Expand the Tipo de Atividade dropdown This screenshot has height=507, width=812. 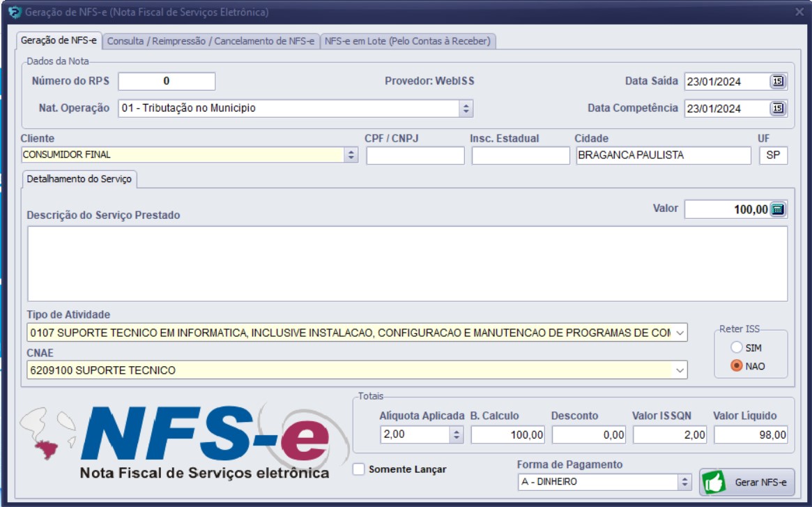point(680,333)
